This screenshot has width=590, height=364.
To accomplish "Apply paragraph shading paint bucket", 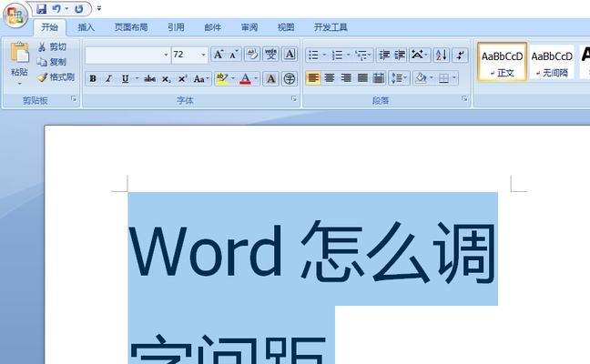I will pos(421,78).
